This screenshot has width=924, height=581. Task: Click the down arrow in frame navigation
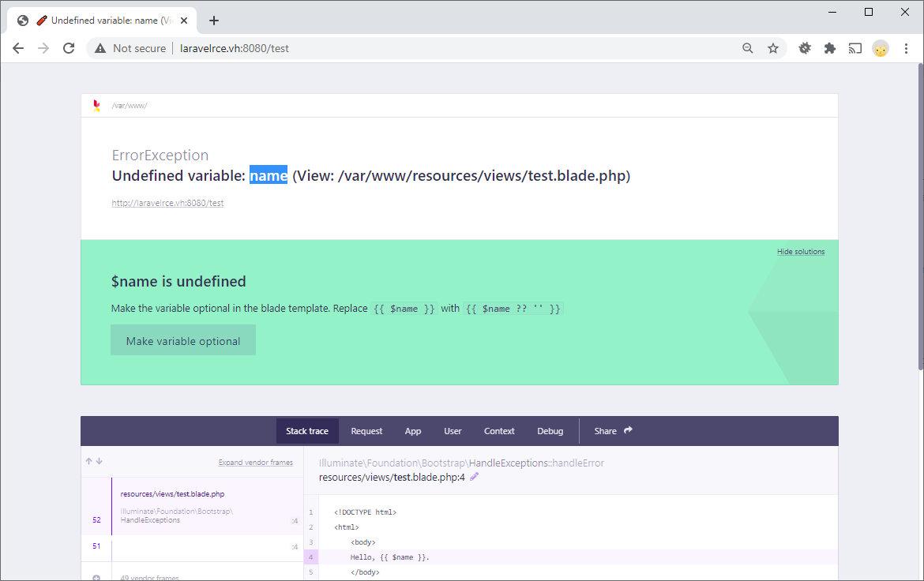(100, 462)
